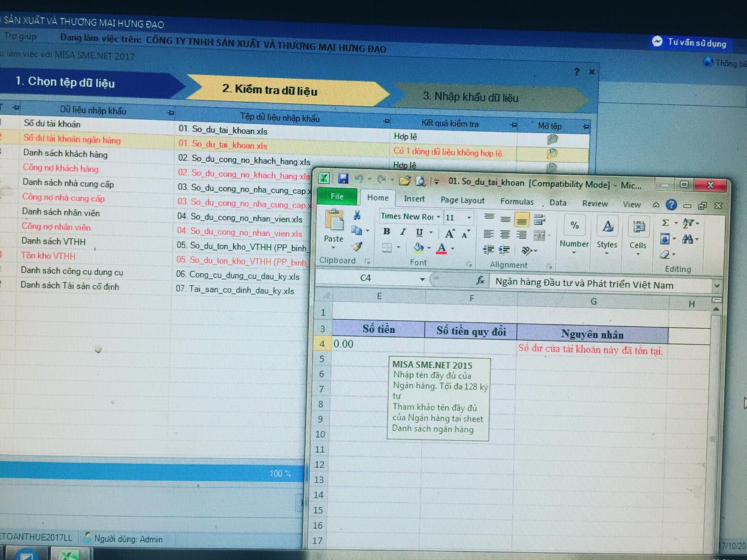Toggle Wrap Text in Alignment group
The width and height of the screenshot is (747, 560).
click(540, 219)
